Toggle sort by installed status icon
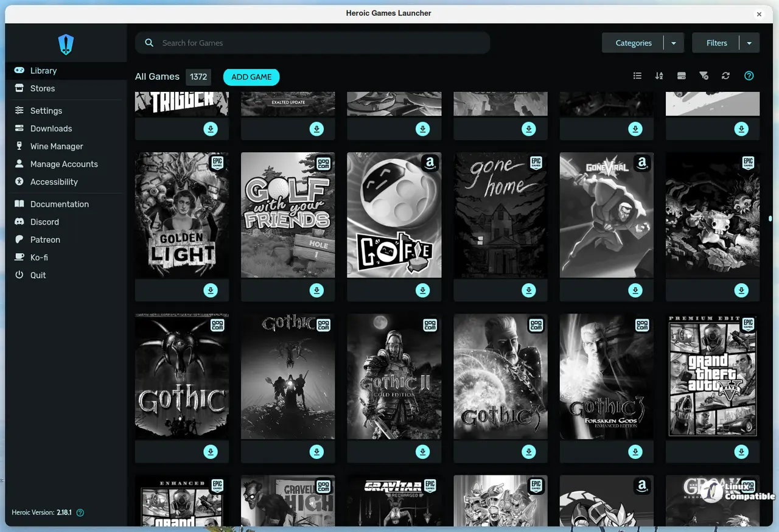 pos(682,76)
